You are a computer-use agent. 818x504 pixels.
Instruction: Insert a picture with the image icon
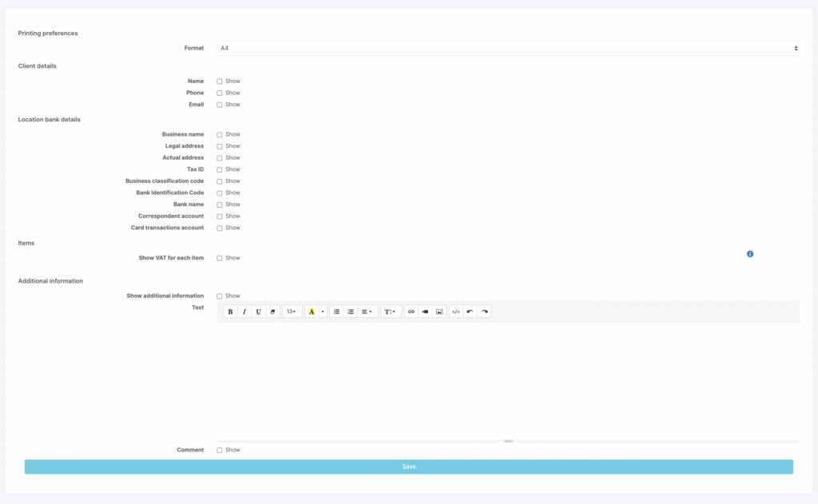click(x=439, y=312)
